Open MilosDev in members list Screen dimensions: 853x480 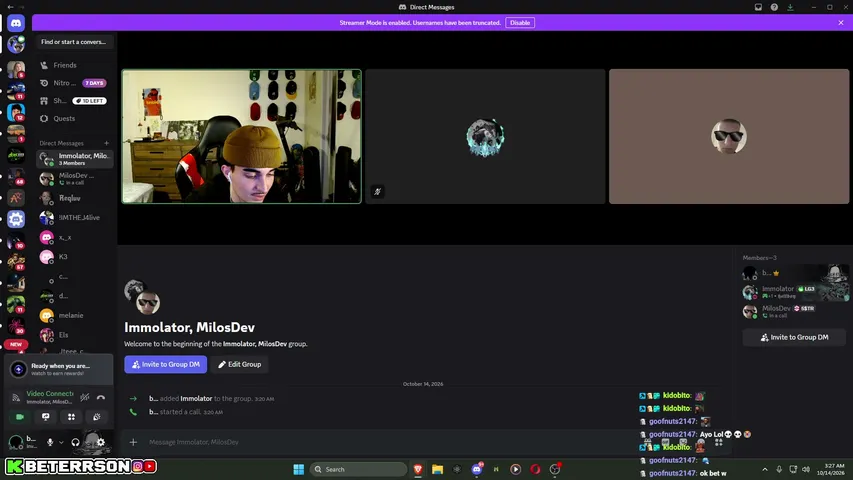coord(794,311)
